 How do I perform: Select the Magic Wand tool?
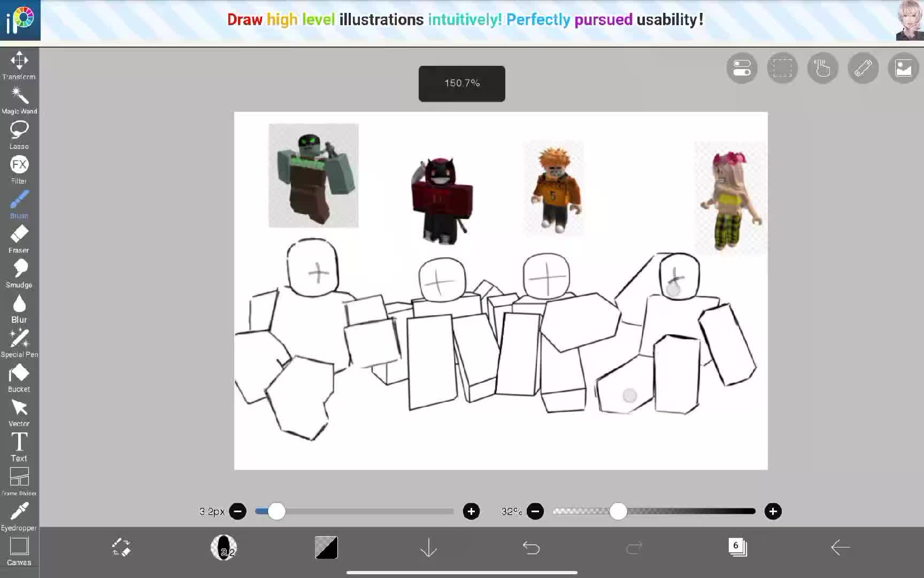(19, 101)
